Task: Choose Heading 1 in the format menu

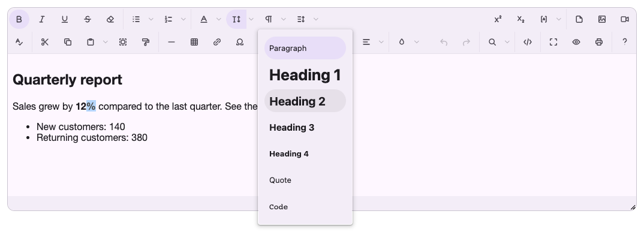Action: tap(305, 75)
